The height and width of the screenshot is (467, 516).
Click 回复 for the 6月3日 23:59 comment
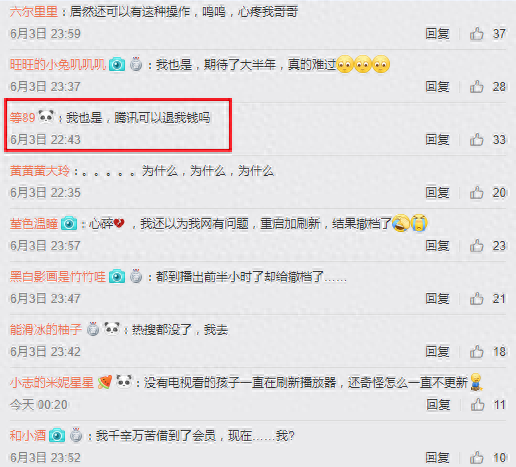[x=437, y=34]
